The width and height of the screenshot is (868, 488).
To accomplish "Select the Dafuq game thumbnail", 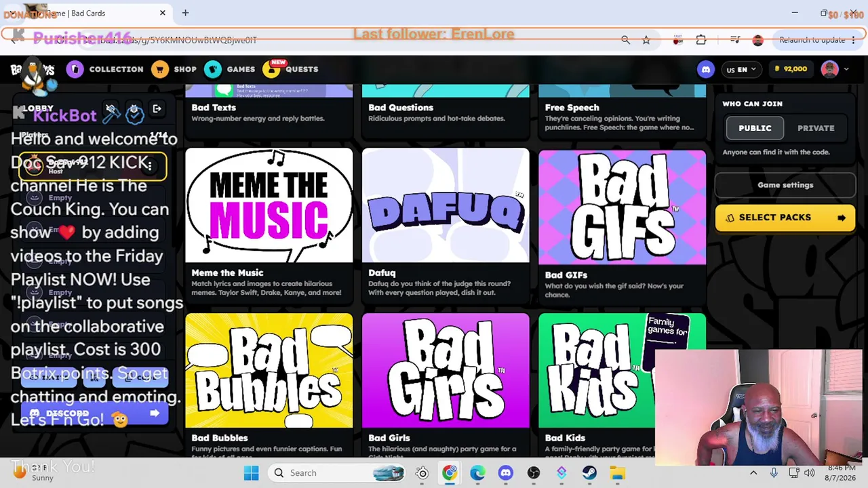I will click(446, 205).
